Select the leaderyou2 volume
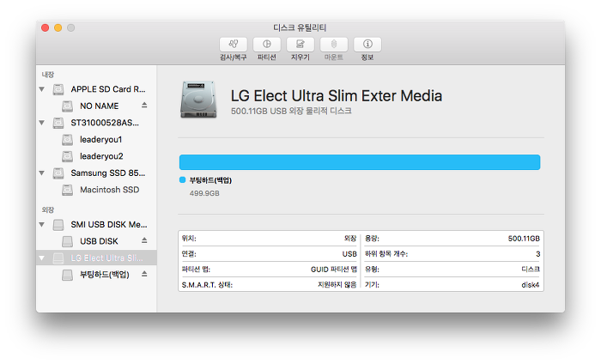Screen dimensions: 601x364 point(96,156)
